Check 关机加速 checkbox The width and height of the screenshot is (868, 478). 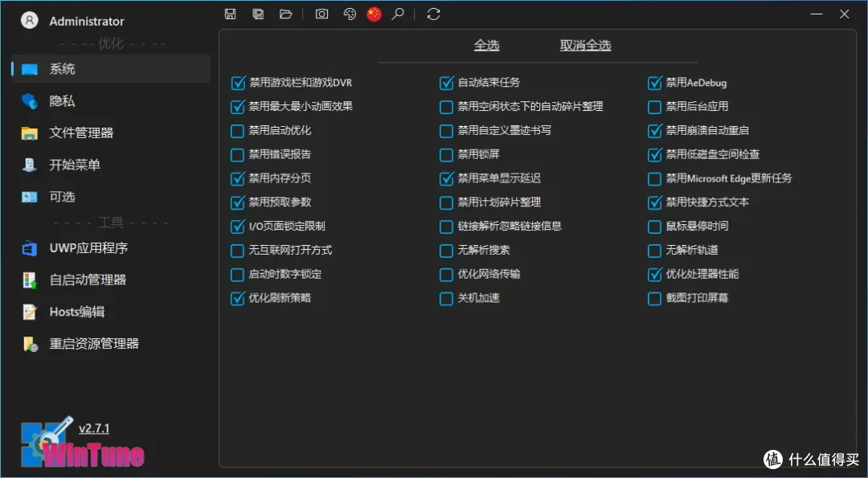pos(446,299)
